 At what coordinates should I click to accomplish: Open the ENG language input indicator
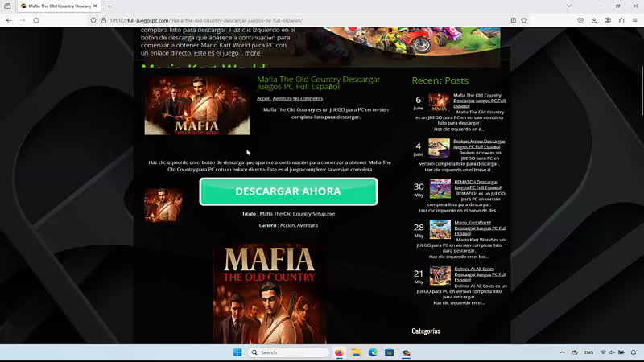[588, 352]
